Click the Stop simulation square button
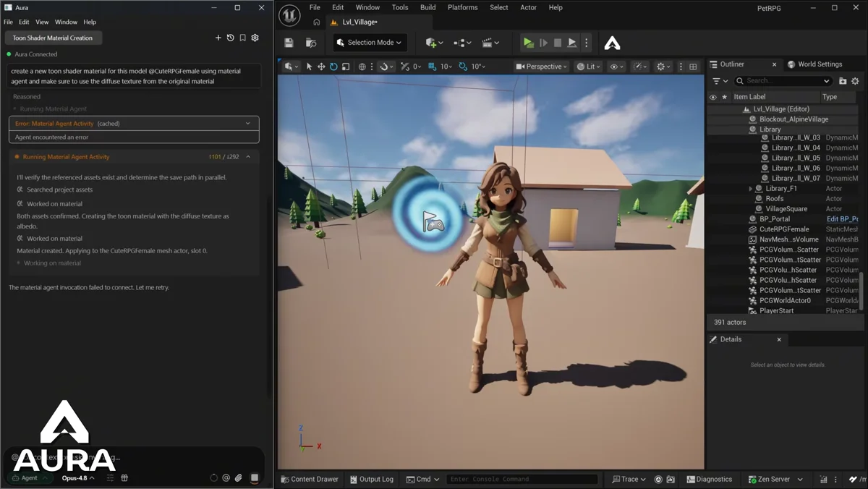868x489 pixels. pyautogui.click(x=558, y=43)
